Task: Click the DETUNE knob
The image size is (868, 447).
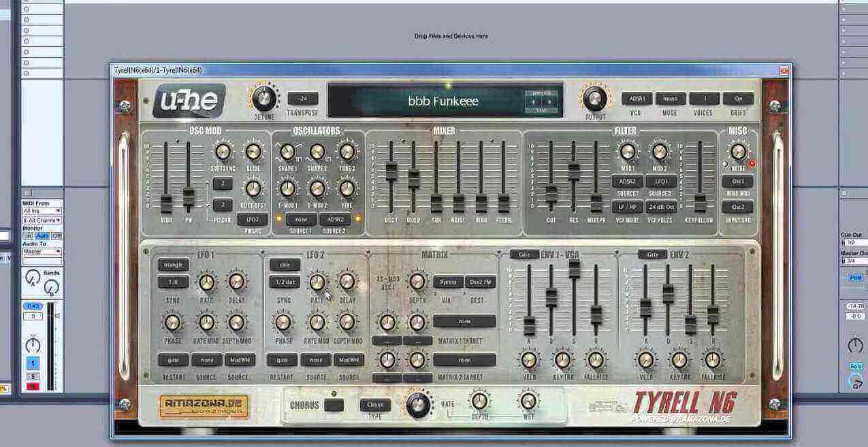Action: [x=263, y=99]
